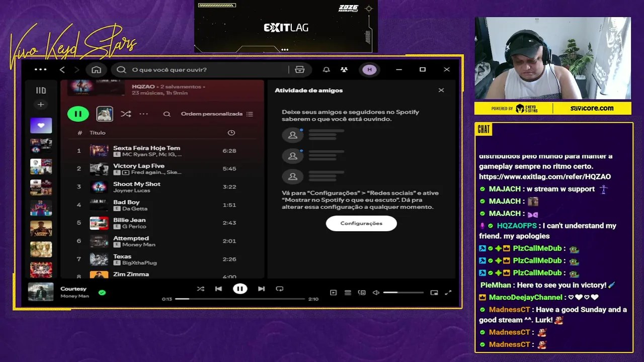Search within the playlist using magnifier icon
The image size is (644, 362).
coord(167,114)
